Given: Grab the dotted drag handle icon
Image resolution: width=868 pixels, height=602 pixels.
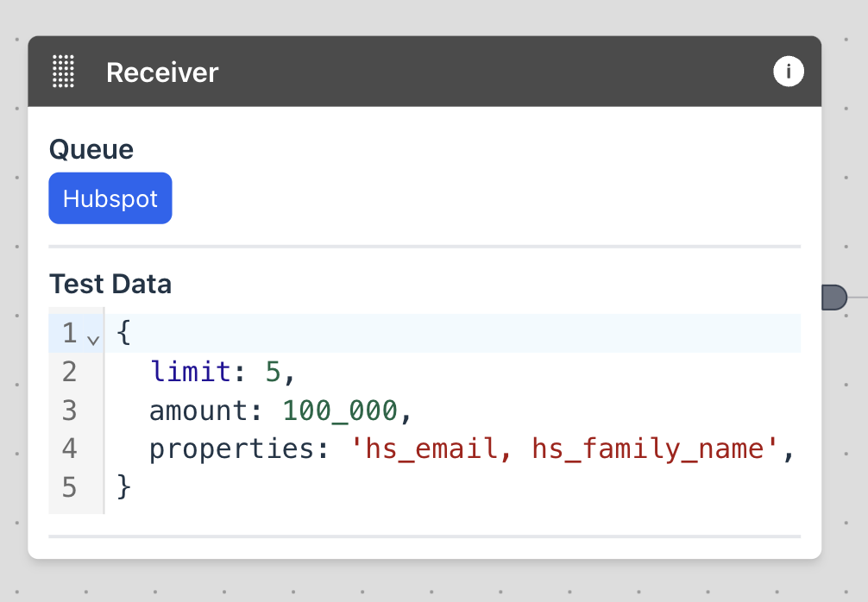Looking at the screenshot, I should point(63,72).
